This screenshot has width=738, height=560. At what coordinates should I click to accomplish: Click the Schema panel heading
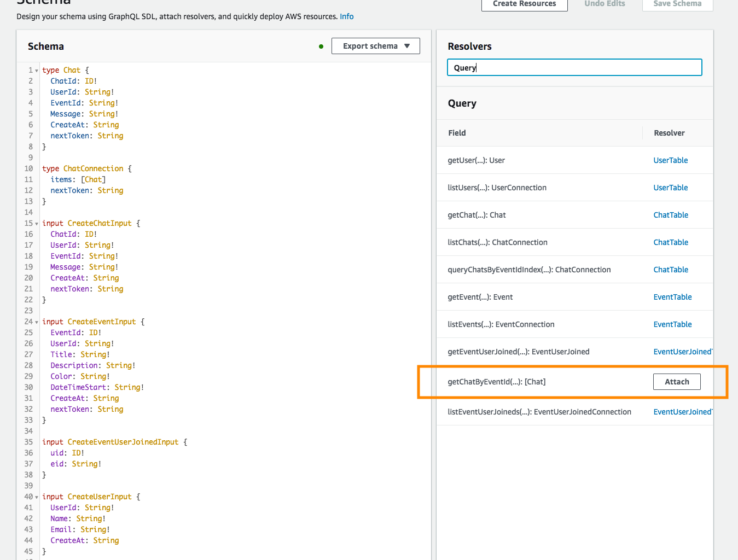click(x=46, y=46)
